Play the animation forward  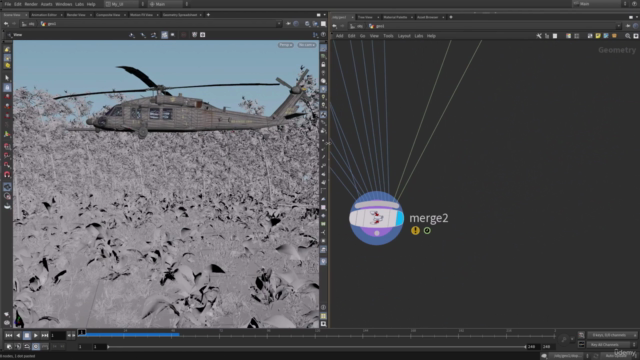tap(36, 336)
